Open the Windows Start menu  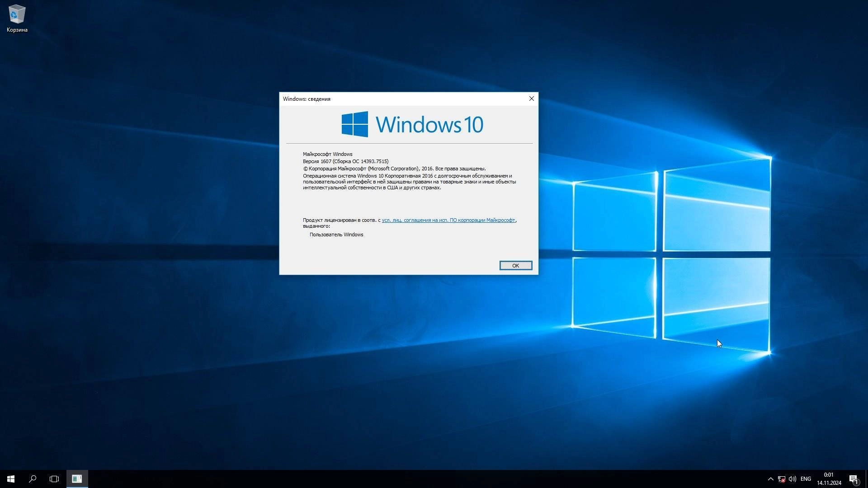tap(11, 479)
